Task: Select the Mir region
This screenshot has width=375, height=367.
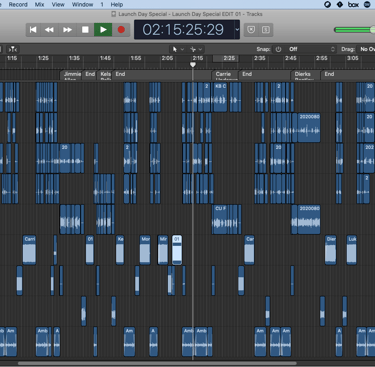Action: click(x=163, y=250)
